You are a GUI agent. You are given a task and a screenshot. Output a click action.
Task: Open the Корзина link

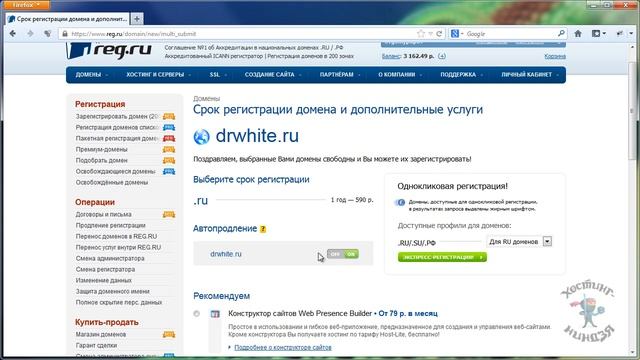pos(555,56)
